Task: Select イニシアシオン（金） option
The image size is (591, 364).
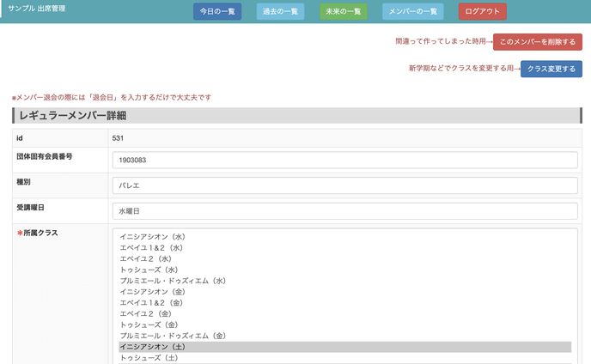Action: click(x=344, y=292)
